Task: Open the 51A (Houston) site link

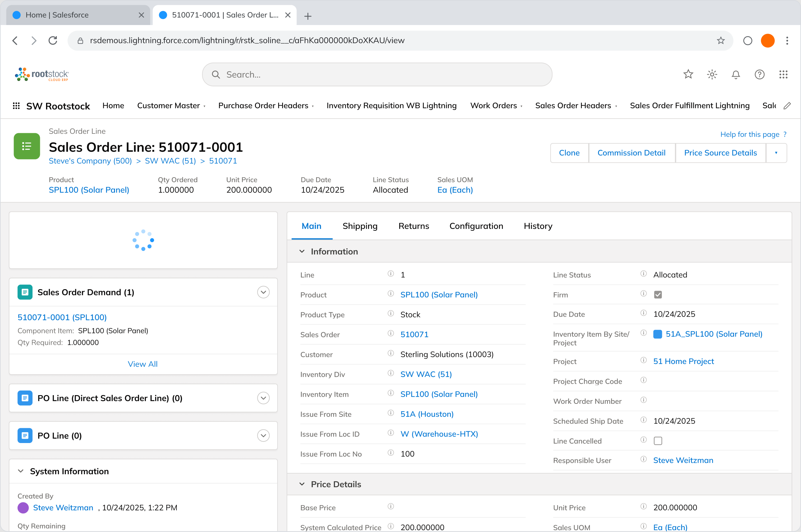Action: pos(427,414)
